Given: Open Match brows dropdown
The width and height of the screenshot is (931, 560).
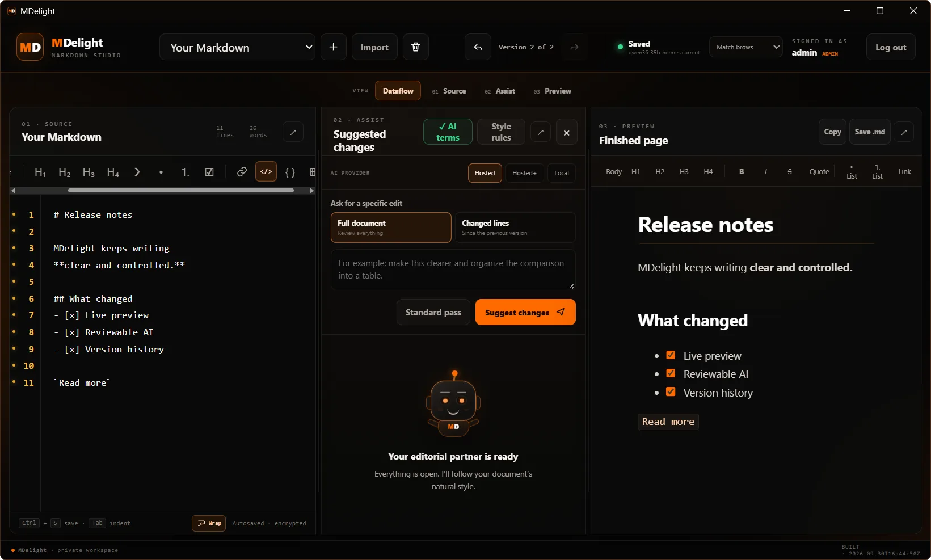Looking at the screenshot, I should point(745,47).
